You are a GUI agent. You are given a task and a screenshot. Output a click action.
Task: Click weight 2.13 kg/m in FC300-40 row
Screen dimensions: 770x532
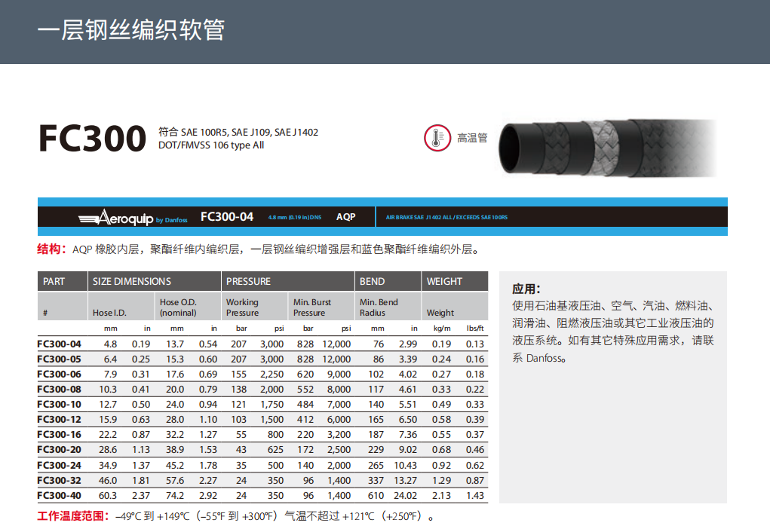(441, 496)
